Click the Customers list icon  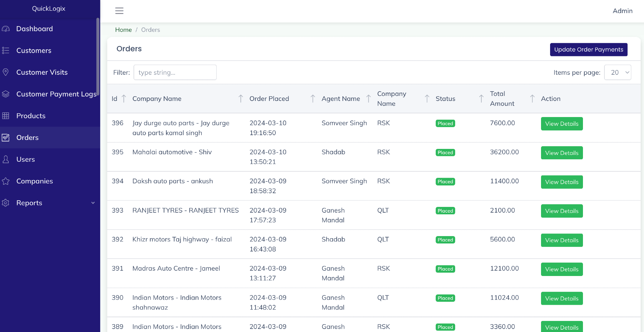pyautogui.click(x=6, y=51)
